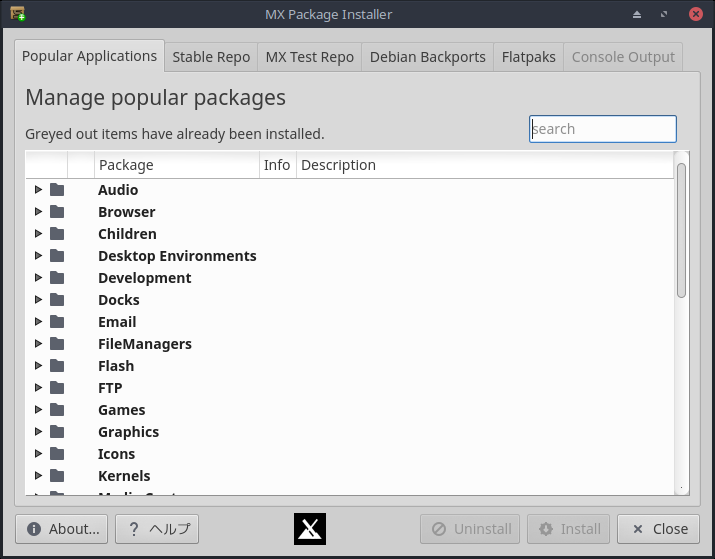
Task: Select the FTP row label
Action: pos(110,388)
